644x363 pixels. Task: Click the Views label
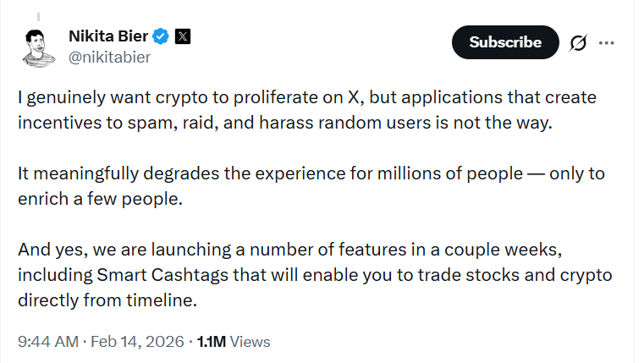[250, 342]
